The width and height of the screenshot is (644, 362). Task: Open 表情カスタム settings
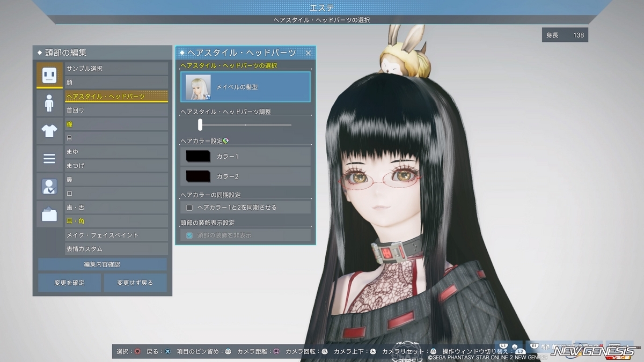117,249
